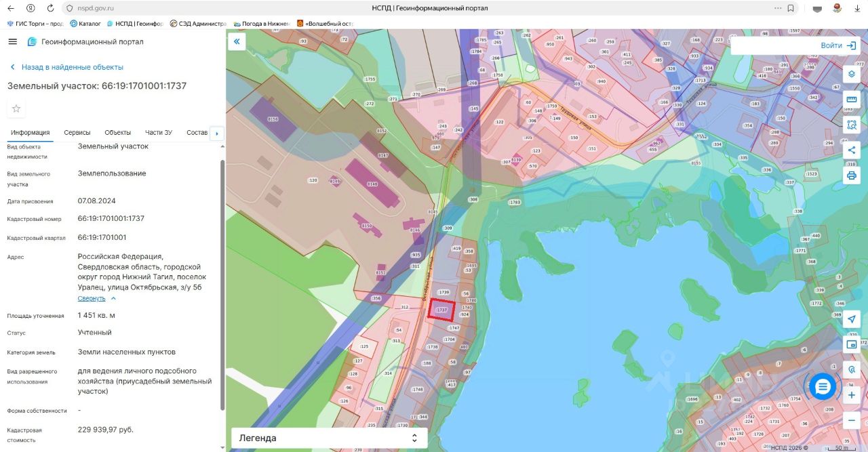The image size is (868, 452).
Task: Click parcel label :1747 on the map
Action: pos(454,328)
